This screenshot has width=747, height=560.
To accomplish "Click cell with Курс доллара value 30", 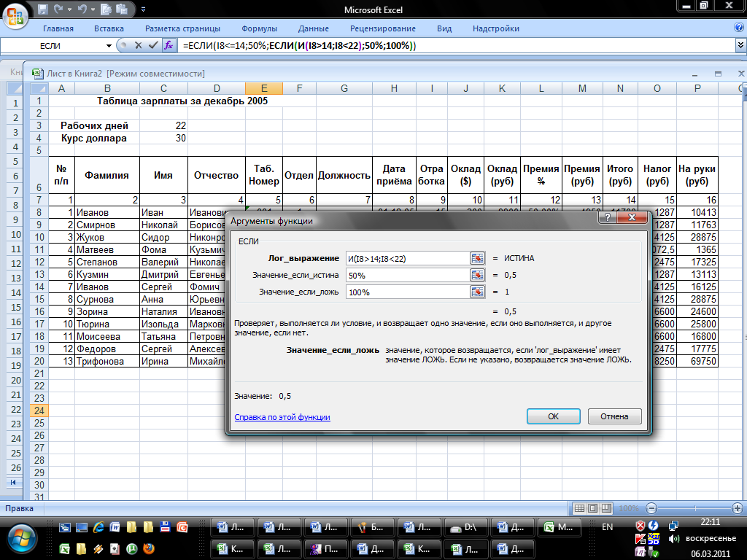I will (164, 138).
